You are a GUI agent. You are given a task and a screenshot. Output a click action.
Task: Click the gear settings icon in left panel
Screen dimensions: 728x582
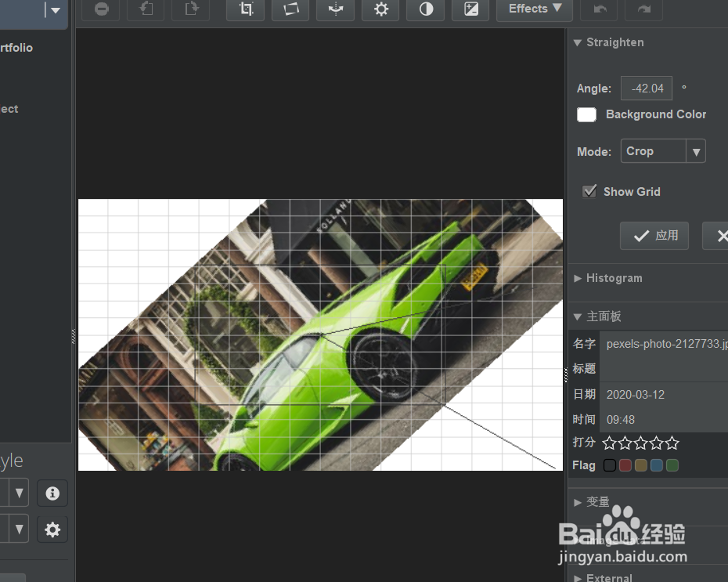(x=52, y=529)
